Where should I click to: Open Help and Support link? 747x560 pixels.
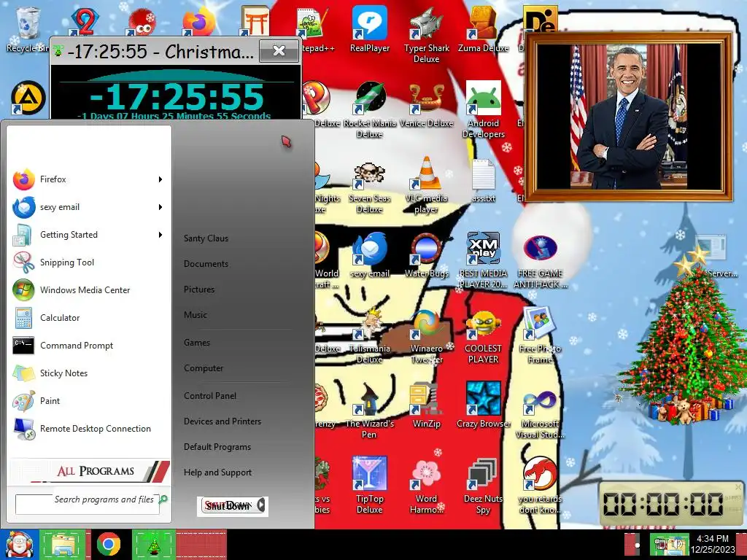217,472
